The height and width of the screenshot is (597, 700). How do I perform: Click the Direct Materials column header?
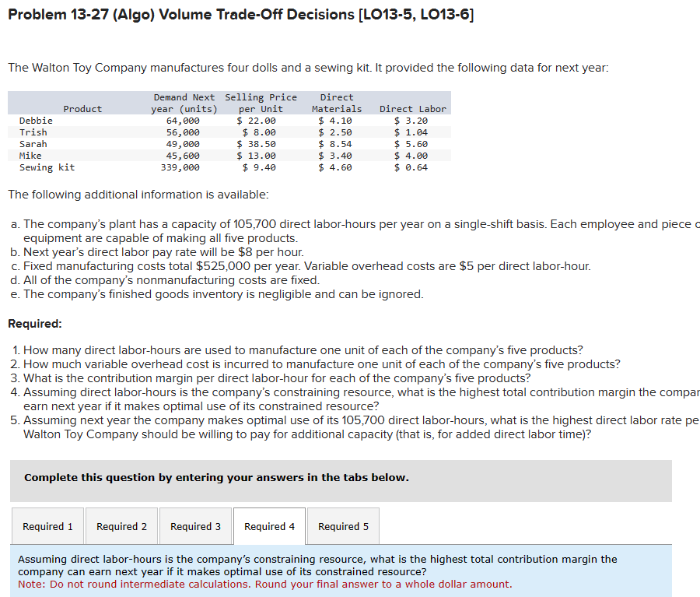click(336, 103)
